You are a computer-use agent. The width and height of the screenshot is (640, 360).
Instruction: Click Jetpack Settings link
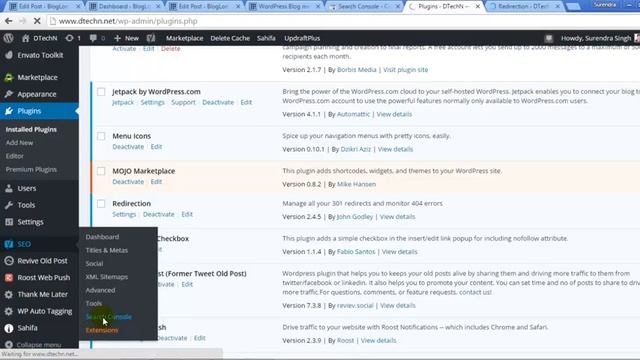153,102
